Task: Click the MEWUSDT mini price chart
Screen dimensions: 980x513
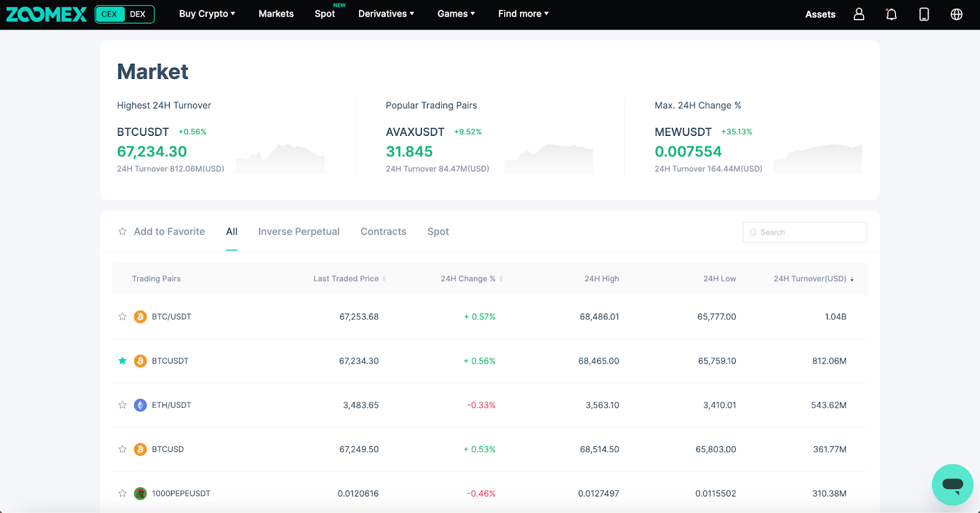Action: tap(818, 159)
